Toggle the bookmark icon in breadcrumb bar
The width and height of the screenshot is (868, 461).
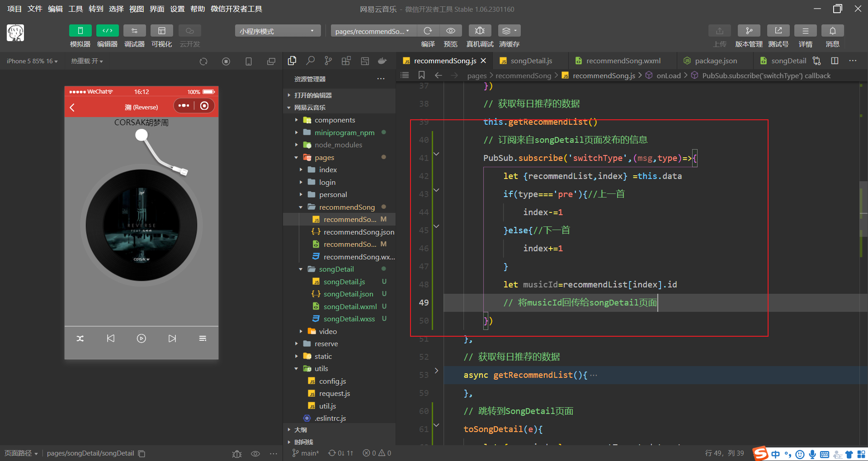coord(421,75)
